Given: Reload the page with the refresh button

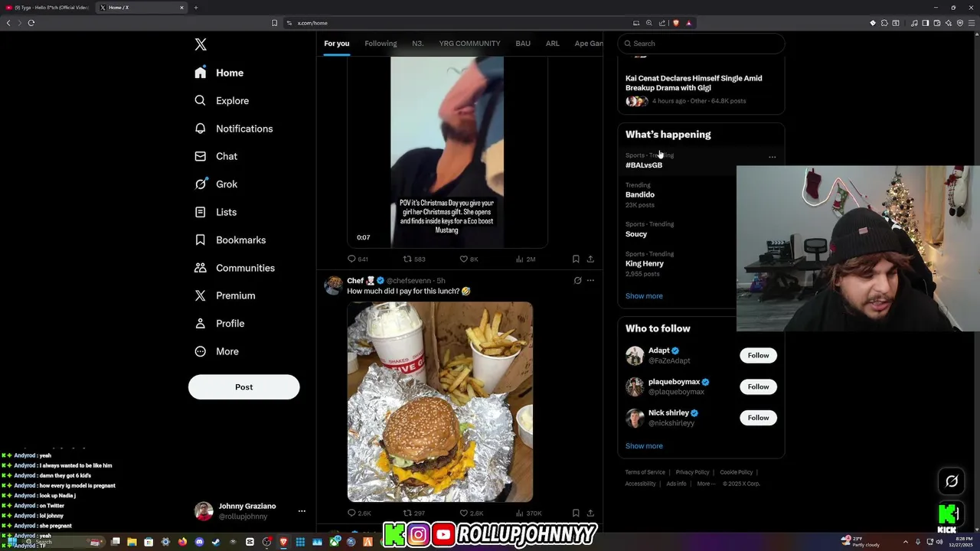Looking at the screenshot, I should tap(31, 23).
